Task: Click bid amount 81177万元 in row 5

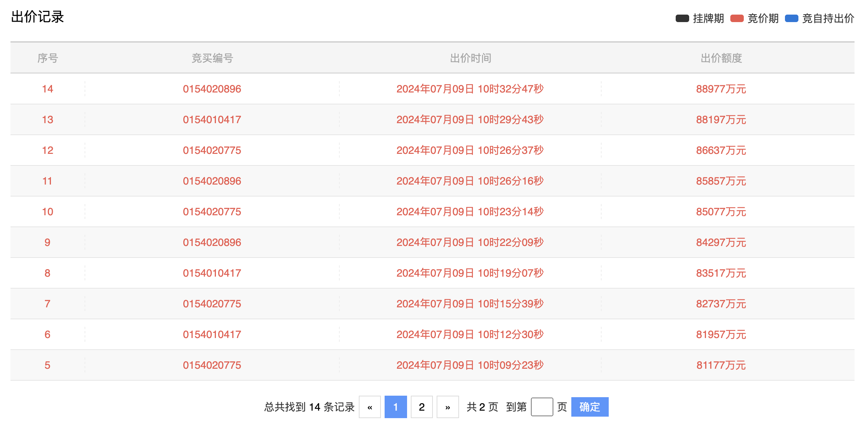Action: [x=721, y=365]
